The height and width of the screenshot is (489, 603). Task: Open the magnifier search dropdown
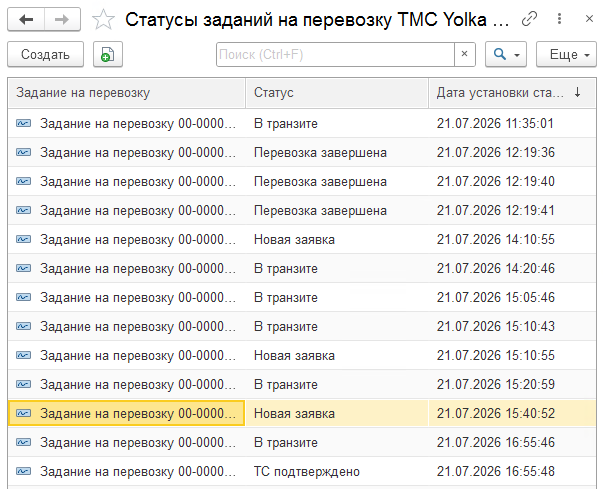point(506,54)
